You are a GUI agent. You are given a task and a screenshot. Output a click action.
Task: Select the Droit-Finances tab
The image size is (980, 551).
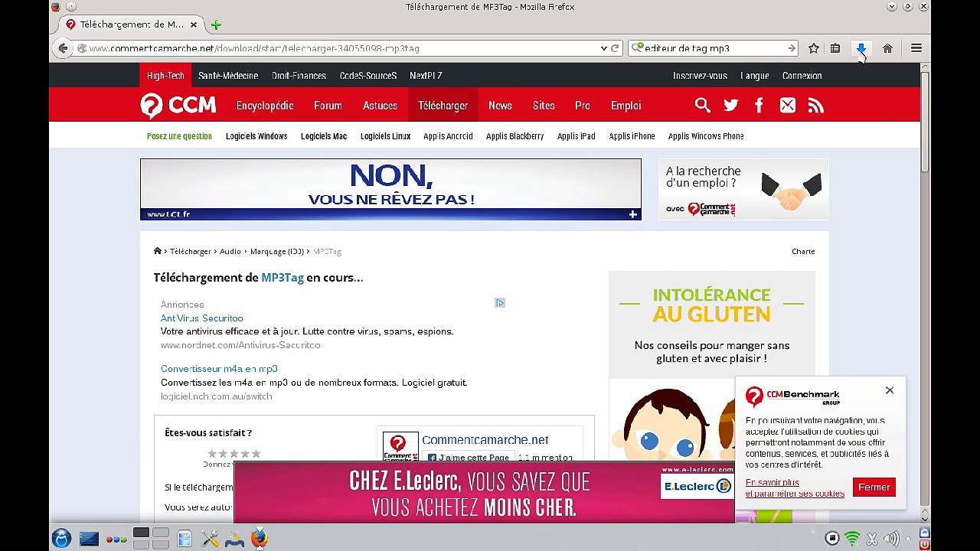tap(299, 76)
